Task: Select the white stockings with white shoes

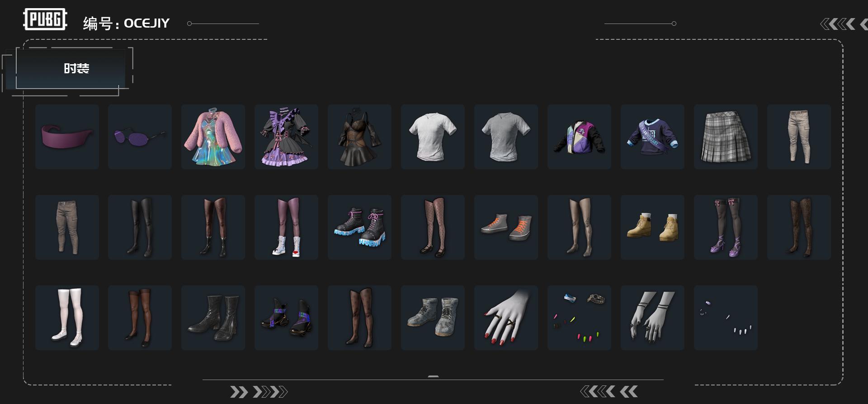Action: point(67,318)
